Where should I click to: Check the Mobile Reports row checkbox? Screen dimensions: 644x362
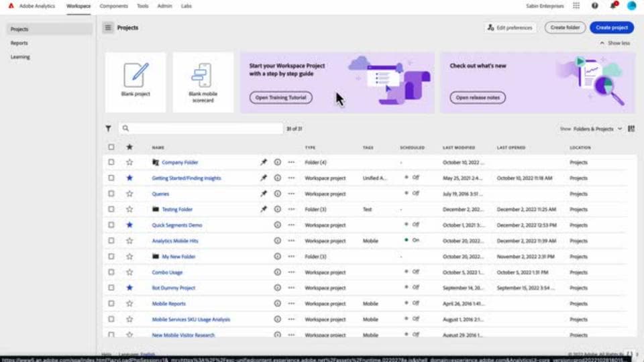point(111,303)
